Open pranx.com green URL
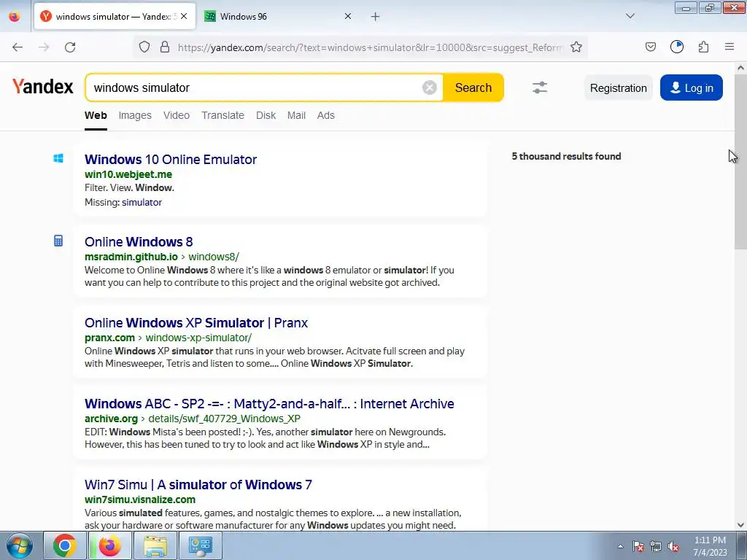This screenshot has height=560, width=747. (x=109, y=338)
